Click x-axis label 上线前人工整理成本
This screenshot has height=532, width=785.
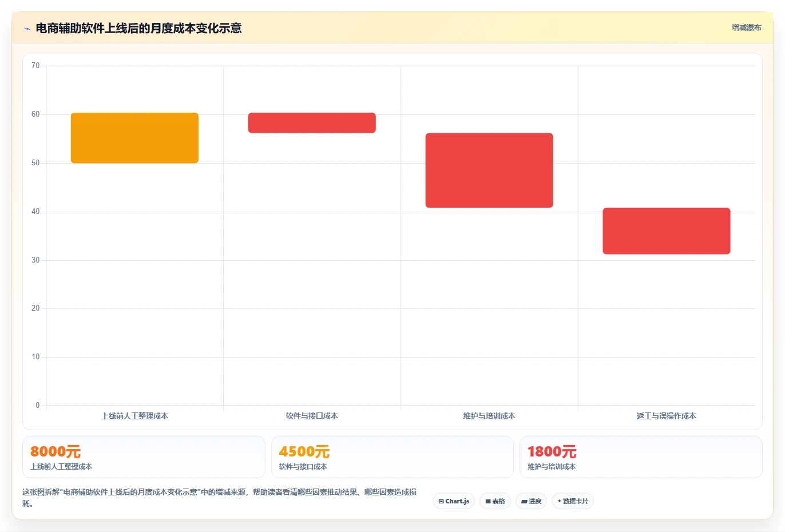click(134, 416)
